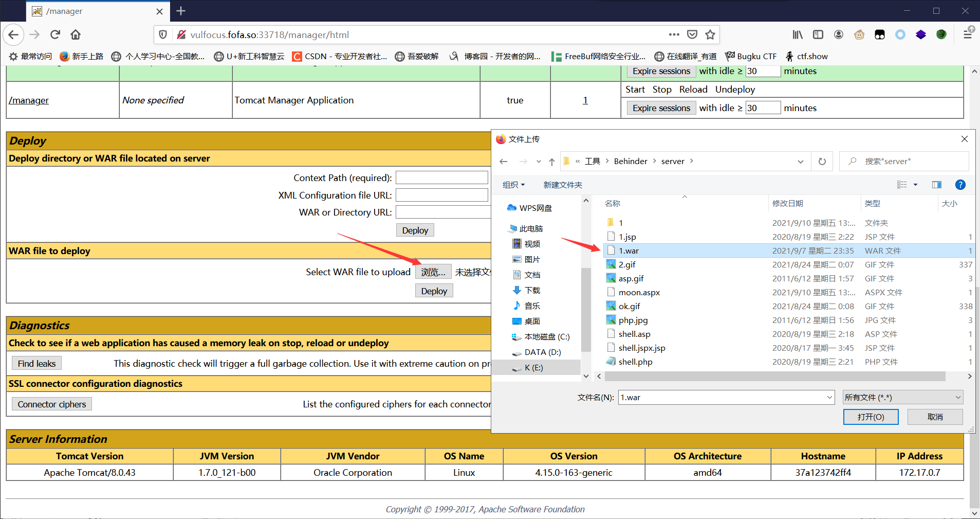Sort files by 类型 column header
The image size is (980, 519).
tap(872, 203)
